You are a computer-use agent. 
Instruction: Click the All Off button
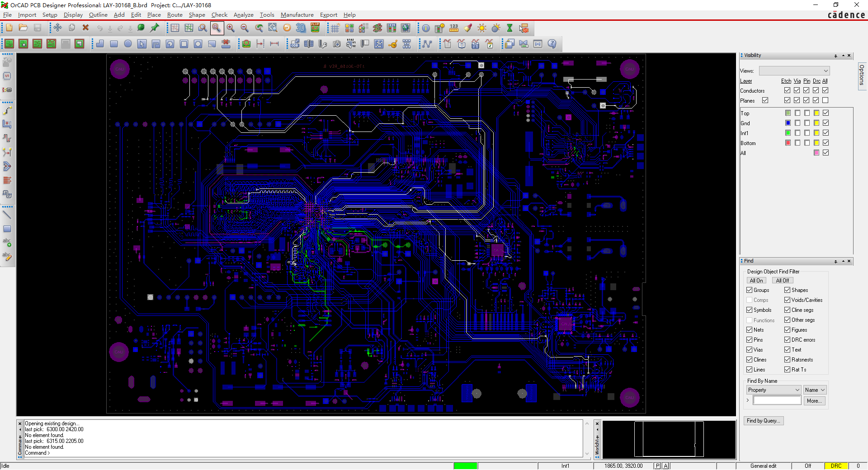click(782, 281)
